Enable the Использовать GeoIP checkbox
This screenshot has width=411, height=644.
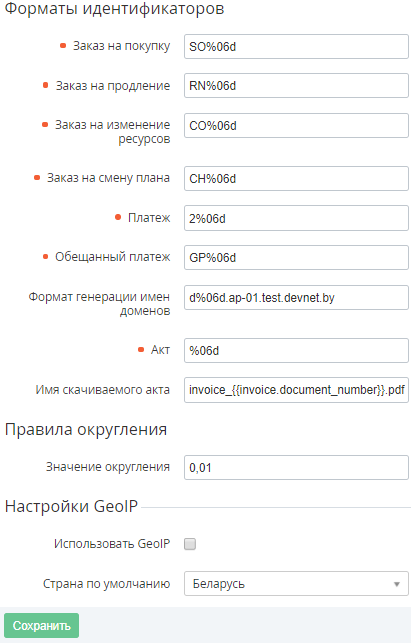(x=190, y=544)
